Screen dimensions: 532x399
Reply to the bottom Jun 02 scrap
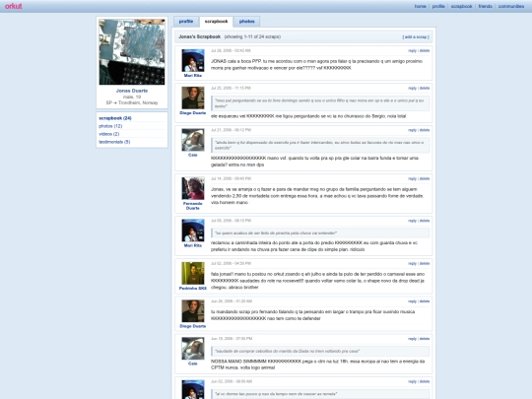pyautogui.click(x=412, y=381)
